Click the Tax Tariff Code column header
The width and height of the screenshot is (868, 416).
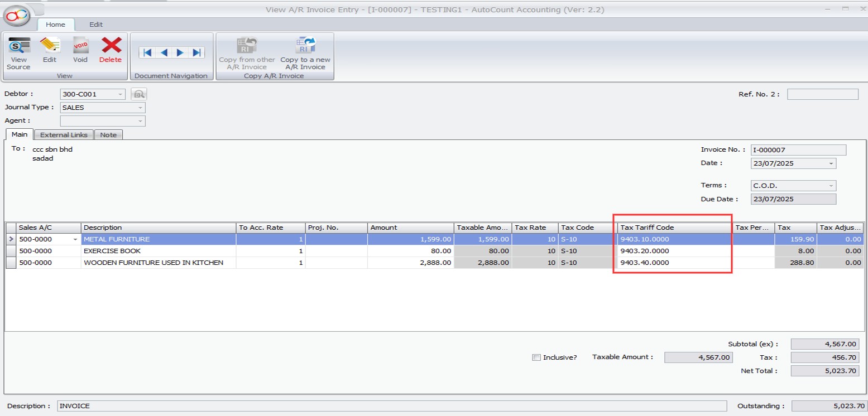click(x=673, y=228)
